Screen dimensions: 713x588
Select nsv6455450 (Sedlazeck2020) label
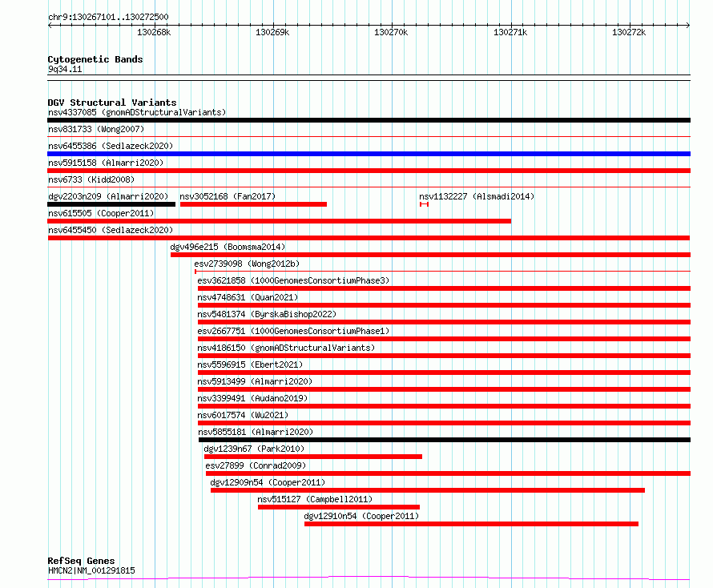[111, 230]
